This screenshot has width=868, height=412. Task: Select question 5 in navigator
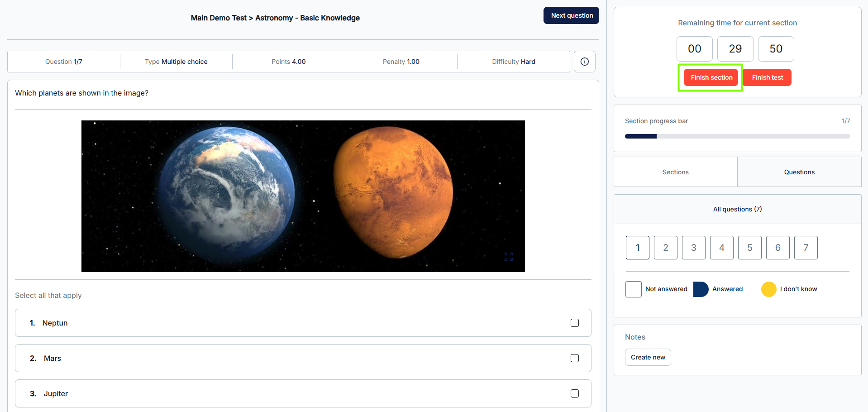point(749,248)
